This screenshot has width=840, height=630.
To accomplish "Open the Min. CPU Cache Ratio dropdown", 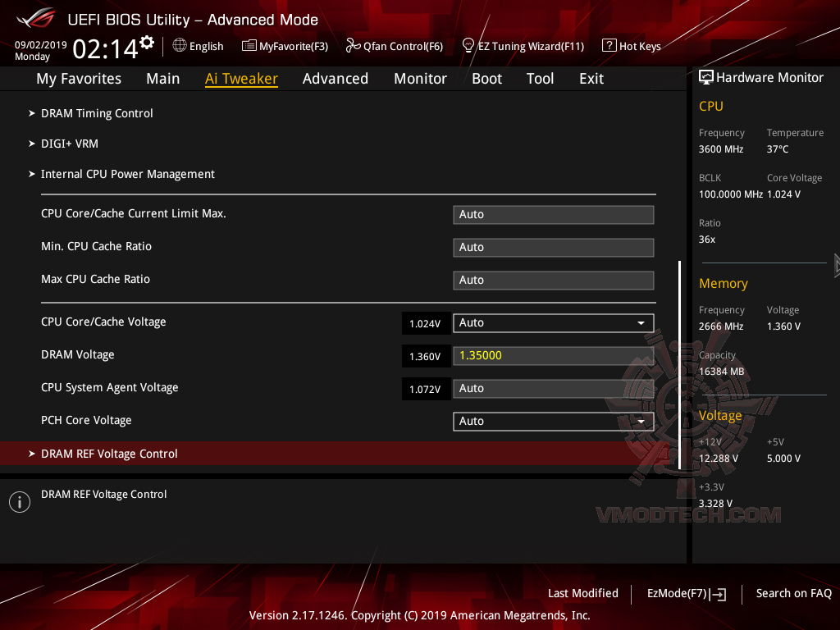I will coord(553,247).
